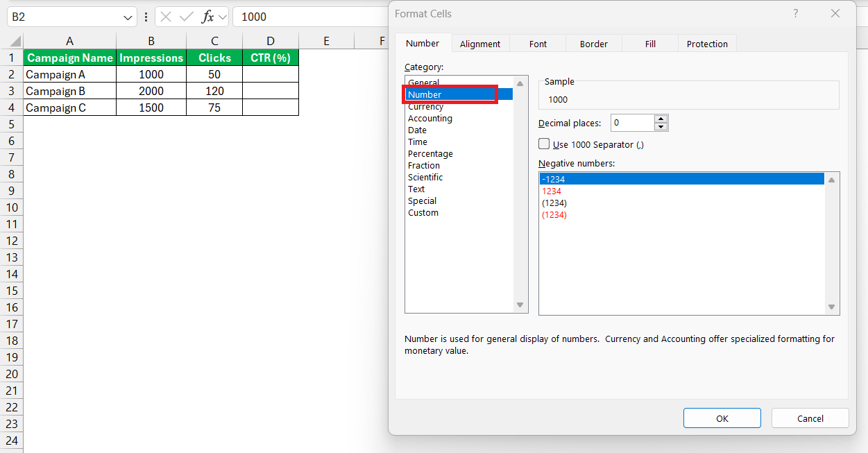Select the Number tab
Viewport: 868px width, 453px height.
tap(423, 43)
